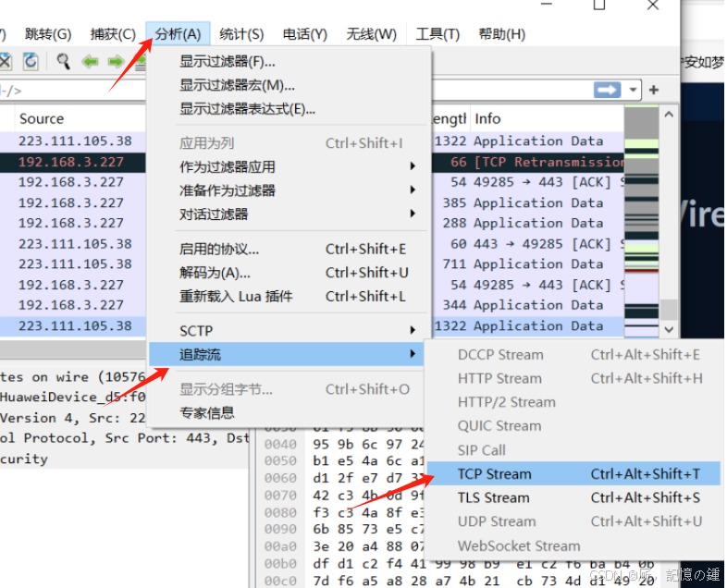Image resolution: width=727 pixels, height=588 pixels.
Task: Open the 分析(A) menu
Action: tap(178, 34)
